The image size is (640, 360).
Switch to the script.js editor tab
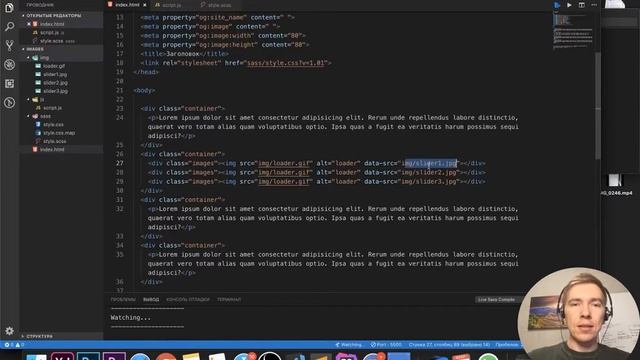(171, 5)
